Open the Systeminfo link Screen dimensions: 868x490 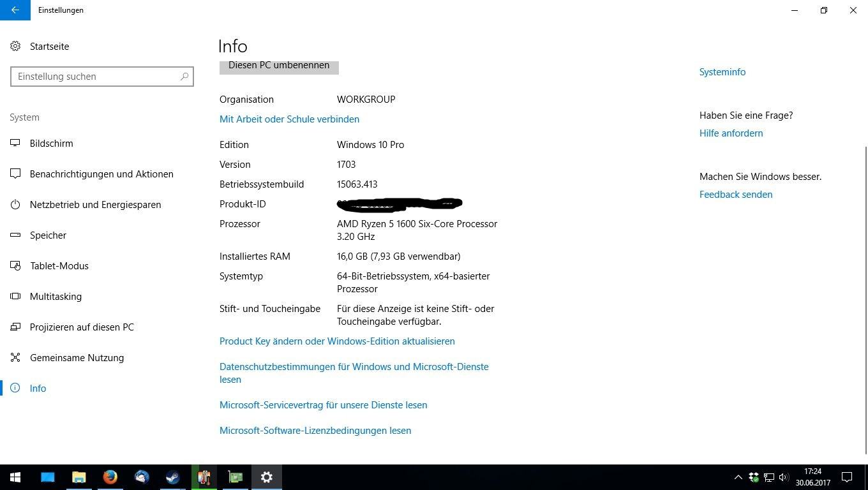[722, 72]
